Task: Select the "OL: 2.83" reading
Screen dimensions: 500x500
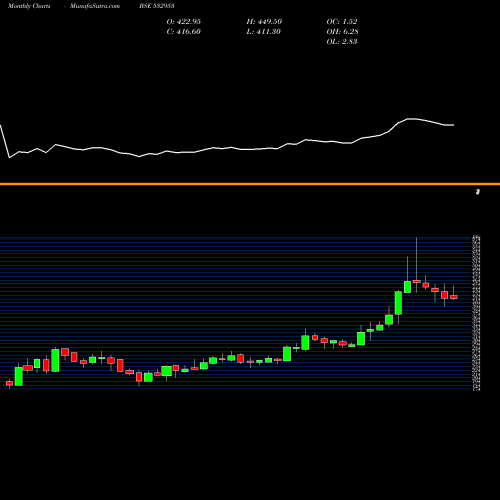Action: (342, 41)
